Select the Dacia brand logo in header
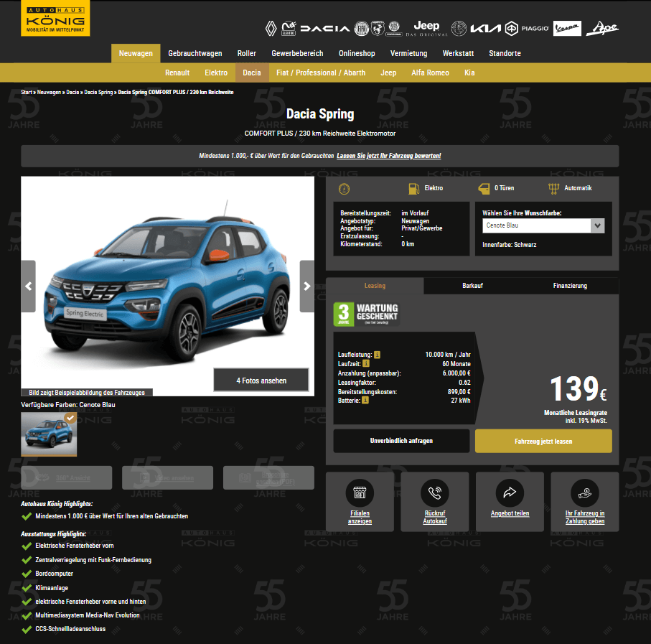Screen dimensions: 651x644 pyautogui.click(x=325, y=28)
